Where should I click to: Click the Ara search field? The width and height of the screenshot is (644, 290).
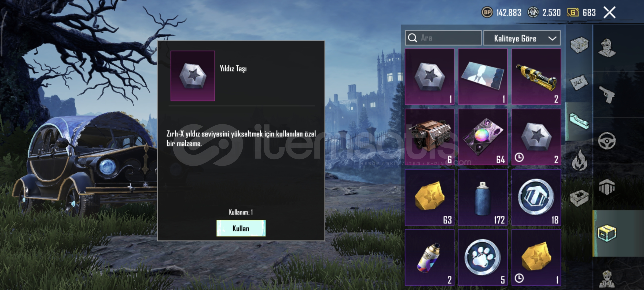pyautogui.click(x=443, y=38)
